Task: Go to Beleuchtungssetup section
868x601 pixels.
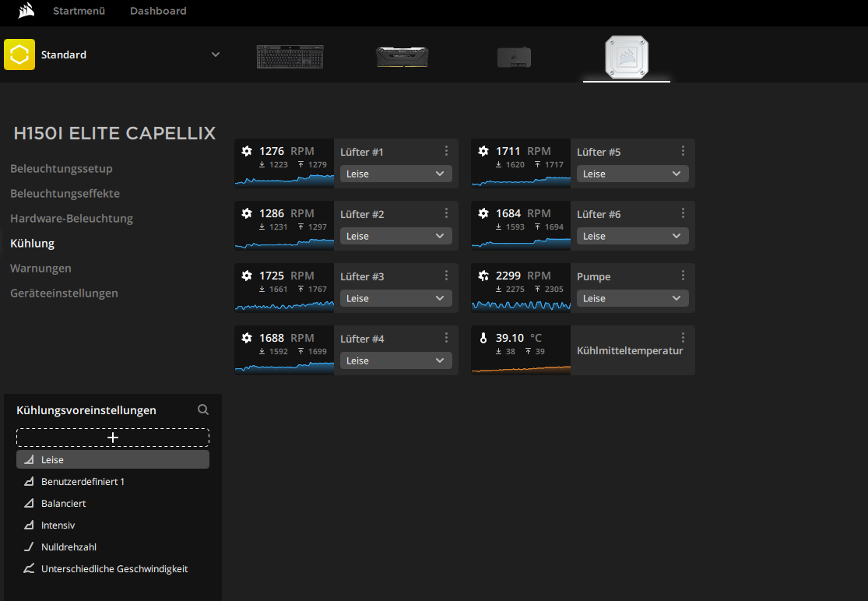Action: [61, 169]
